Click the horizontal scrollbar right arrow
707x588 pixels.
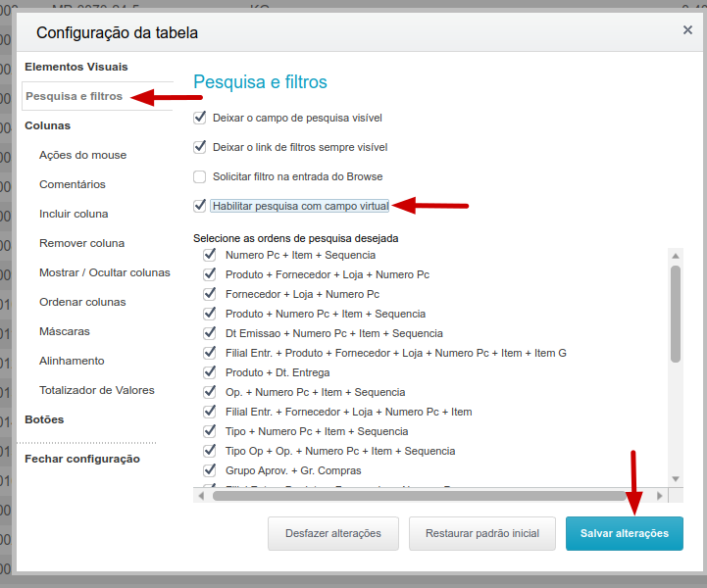pos(660,496)
